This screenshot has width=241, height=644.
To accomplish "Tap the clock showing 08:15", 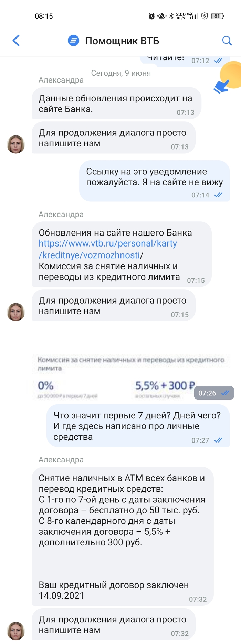I will 44,16.
